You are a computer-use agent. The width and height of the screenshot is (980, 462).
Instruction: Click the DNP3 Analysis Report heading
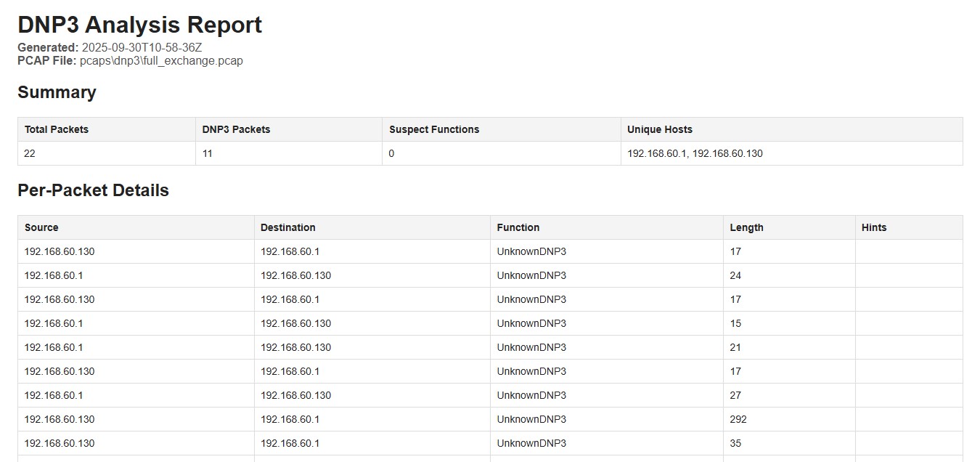point(139,25)
